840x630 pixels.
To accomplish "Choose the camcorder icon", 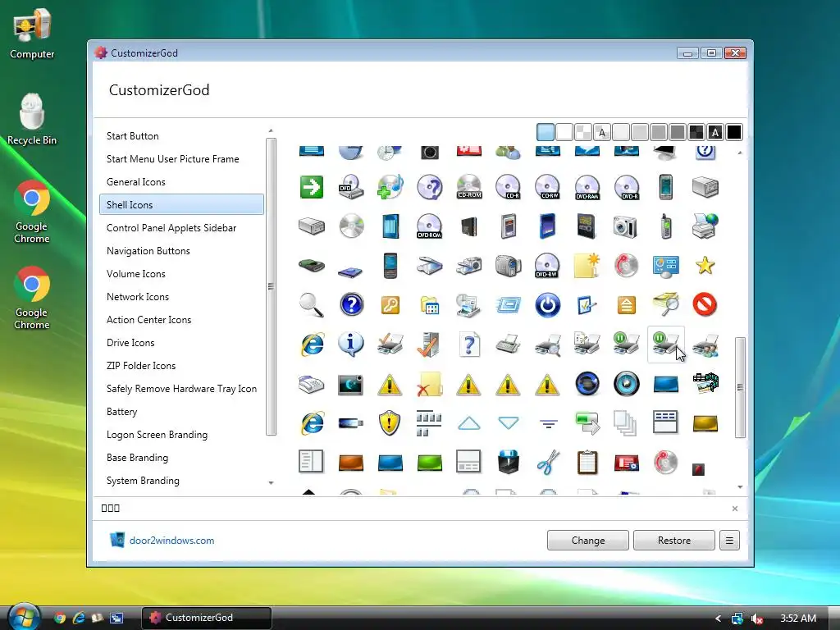I will (508, 265).
